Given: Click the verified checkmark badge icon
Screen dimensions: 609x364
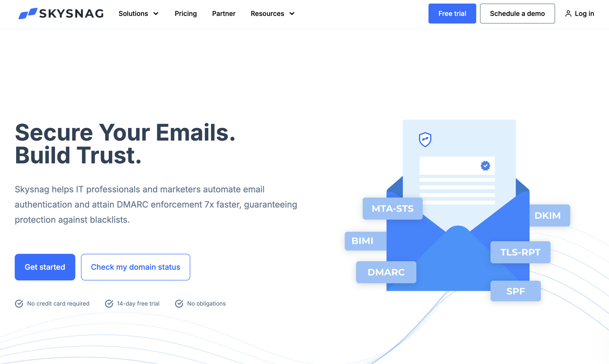Looking at the screenshot, I should pos(485,165).
